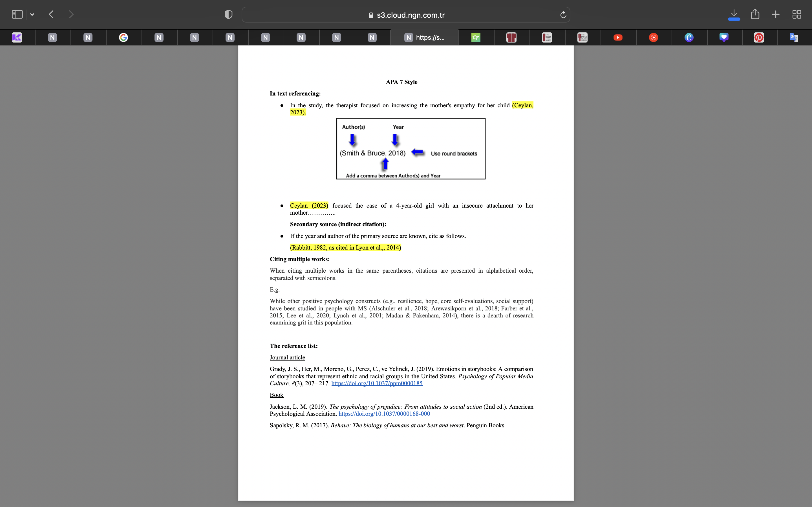
Task: Open doi.org ppm0000185 journal link
Action: pyautogui.click(x=377, y=383)
